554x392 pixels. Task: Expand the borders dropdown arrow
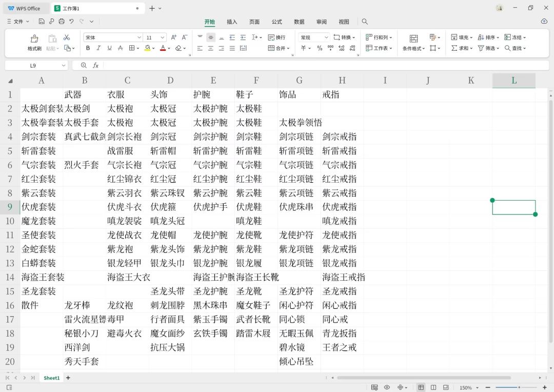(x=138, y=48)
